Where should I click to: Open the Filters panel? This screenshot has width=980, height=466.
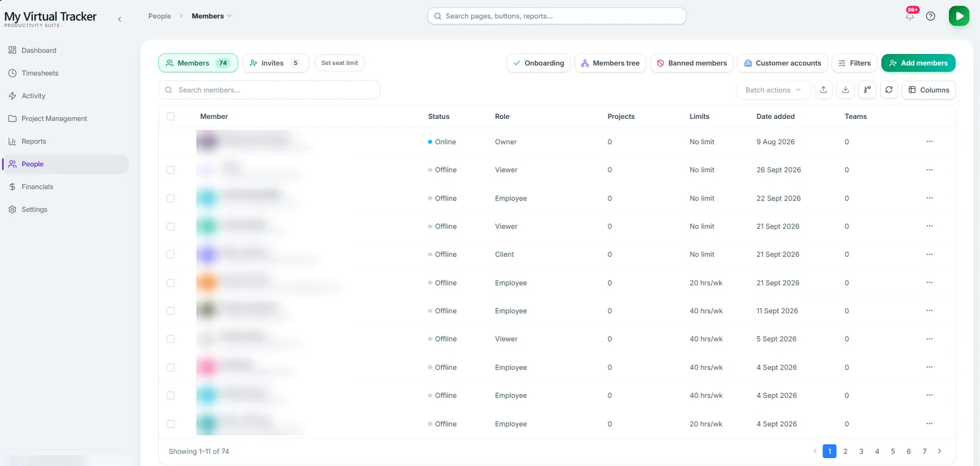(x=854, y=63)
